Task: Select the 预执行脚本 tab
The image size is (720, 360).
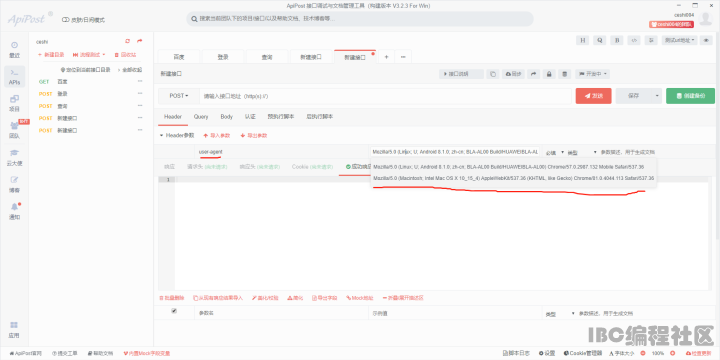Action: pyautogui.click(x=281, y=117)
